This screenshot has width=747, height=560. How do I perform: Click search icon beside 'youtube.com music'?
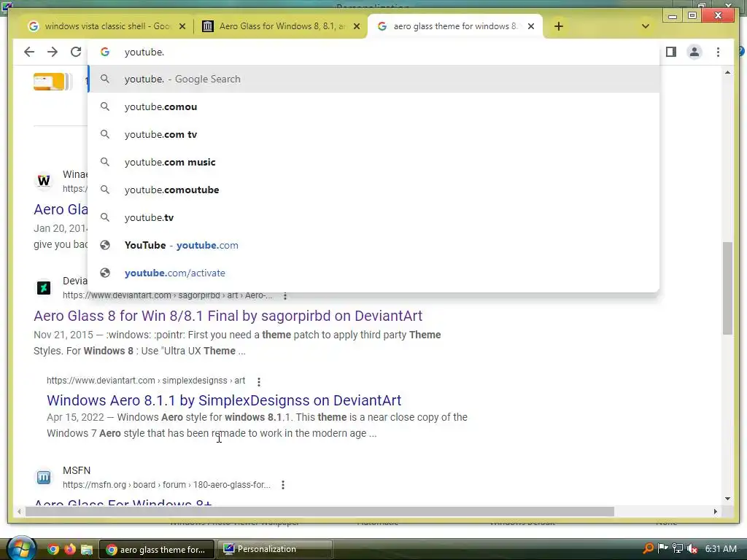coord(105,162)
